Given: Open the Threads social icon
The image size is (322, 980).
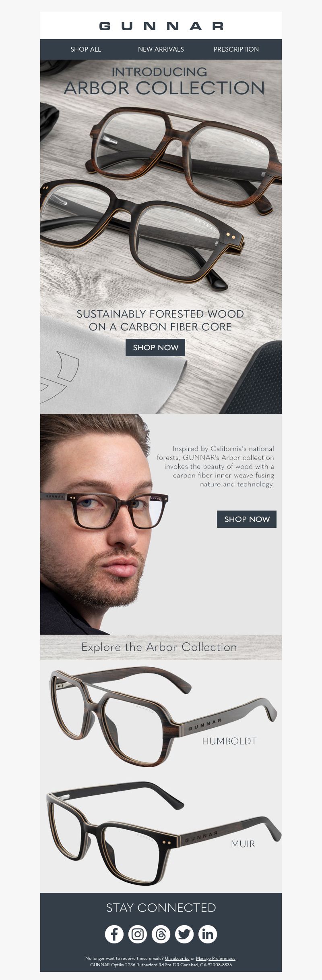Looking at the screenshot, I should coord(161,934).
